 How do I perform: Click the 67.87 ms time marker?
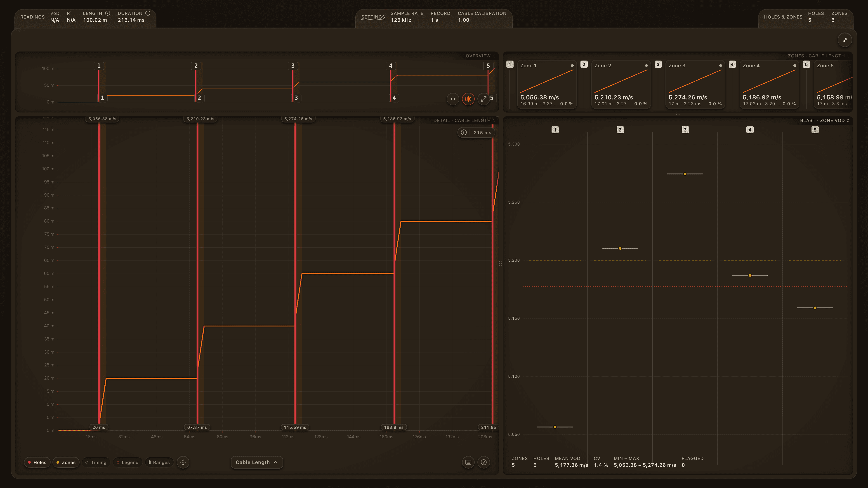[x=197, y=427]
